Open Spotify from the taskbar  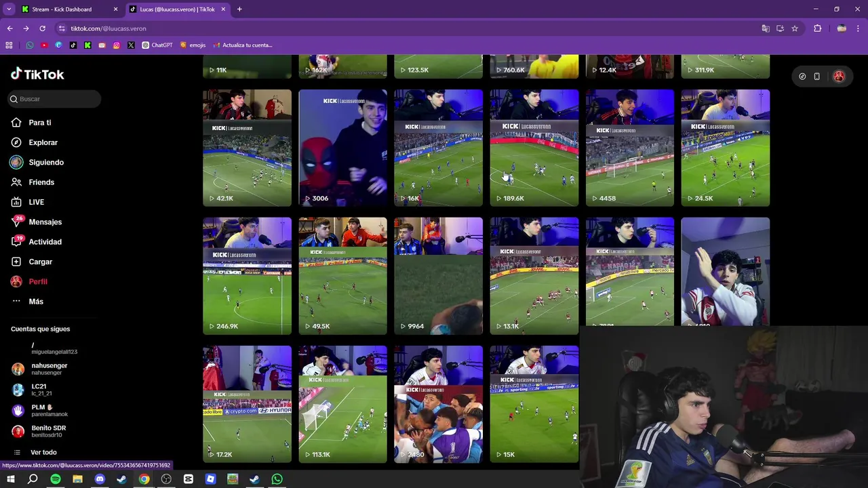[x=56, y=479]
